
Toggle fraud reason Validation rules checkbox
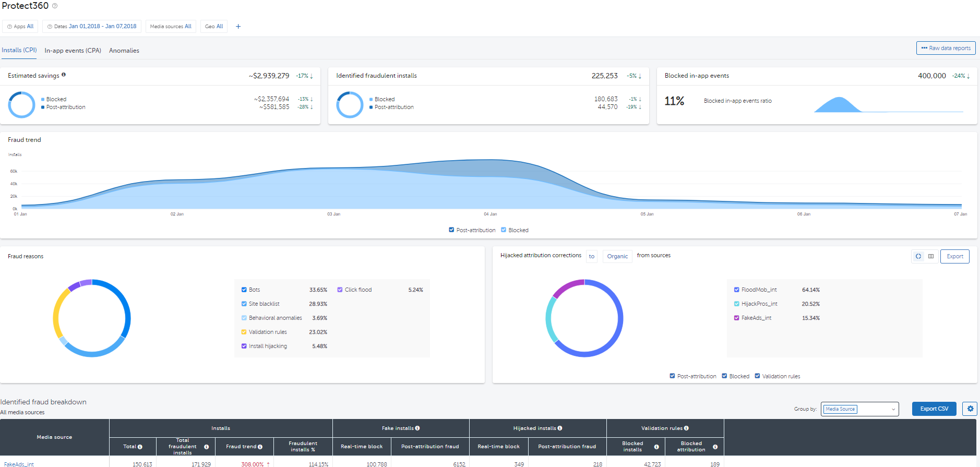click(x=244, y=332)
